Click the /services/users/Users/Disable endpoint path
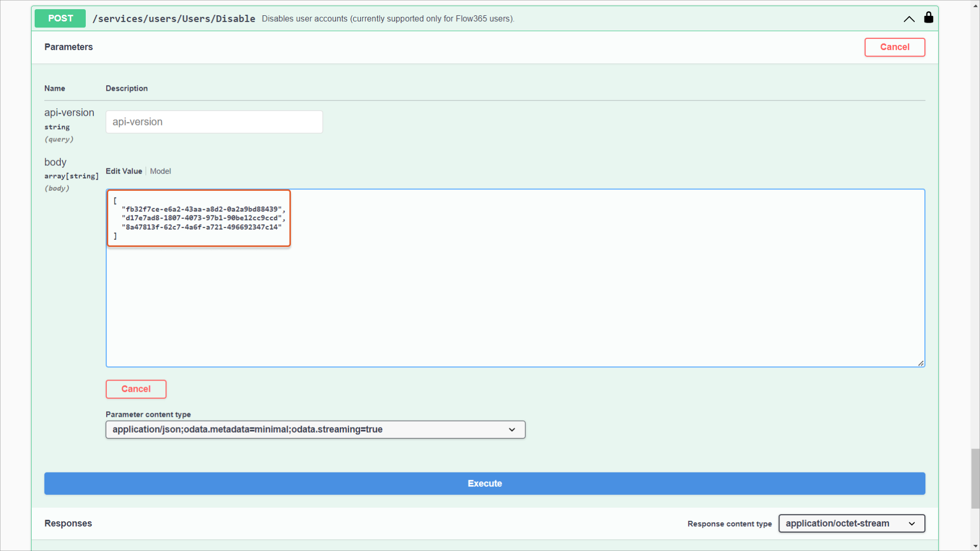The width and height of the screenshot is (980, 551). click(x=174, y=19)
